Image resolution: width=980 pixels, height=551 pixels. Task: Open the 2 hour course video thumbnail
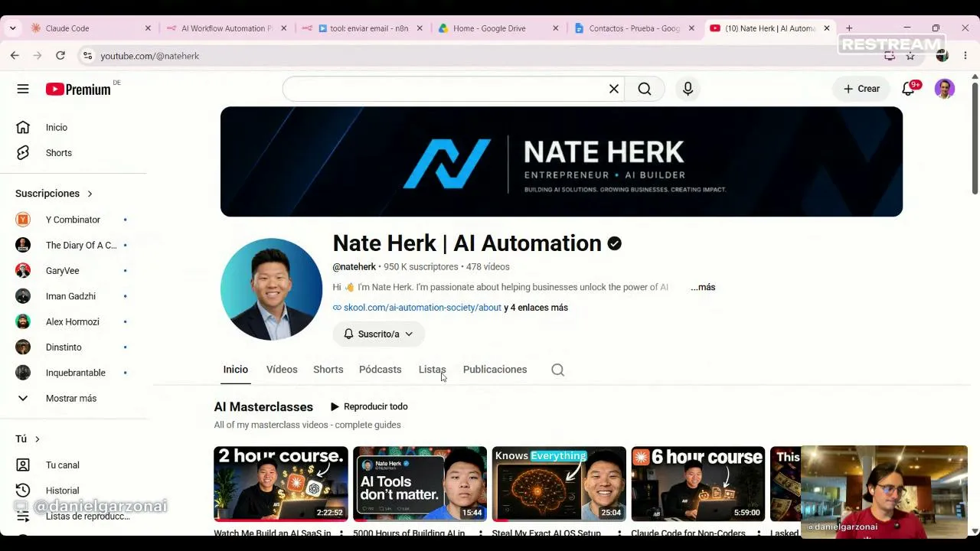pyautogui.click(x=281, y=484)
